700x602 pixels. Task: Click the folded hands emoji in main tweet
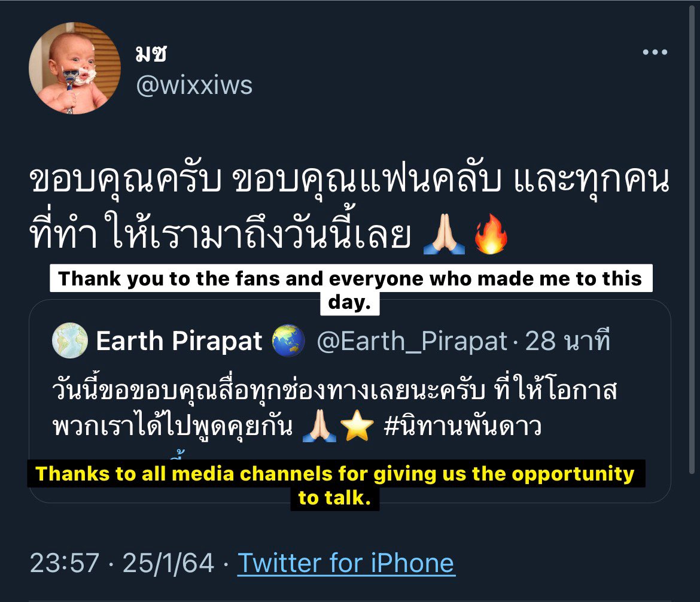point(444,235)
